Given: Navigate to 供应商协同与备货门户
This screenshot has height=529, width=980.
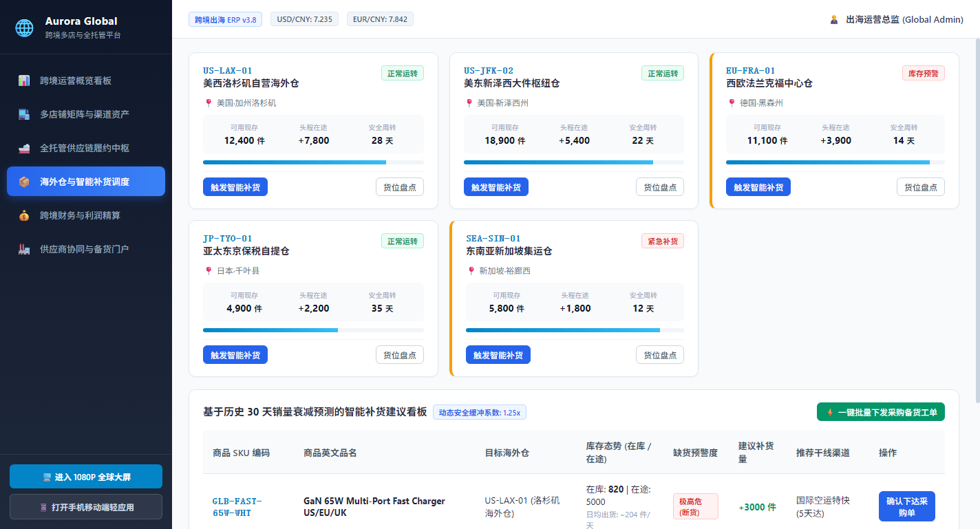Looking at the screenshot, I should coord(86,249).
